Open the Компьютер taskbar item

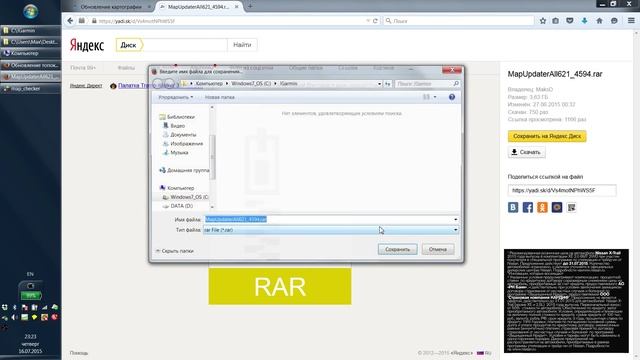point(31,53)
